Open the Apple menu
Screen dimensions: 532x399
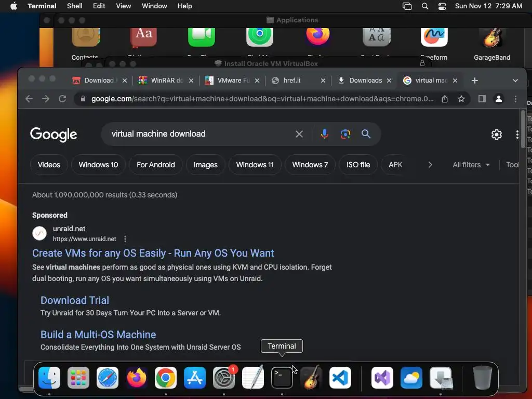click(14, 6)
